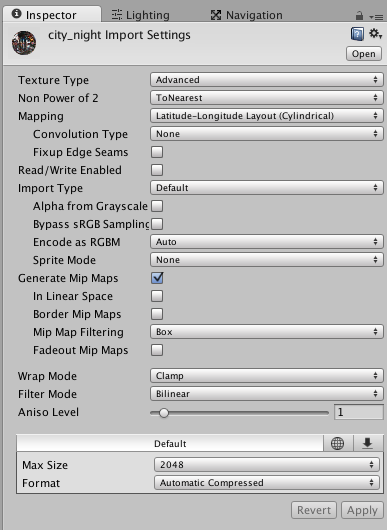Screen dimensions: 387x530
Task: Switch to the Inspector tab
Action: point(52,15)
